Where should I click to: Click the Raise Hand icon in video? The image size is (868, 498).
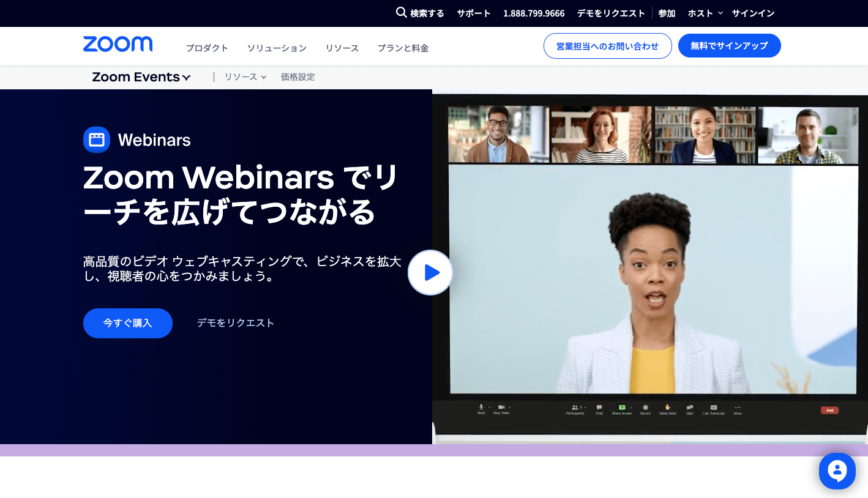(x=668, y=407)
